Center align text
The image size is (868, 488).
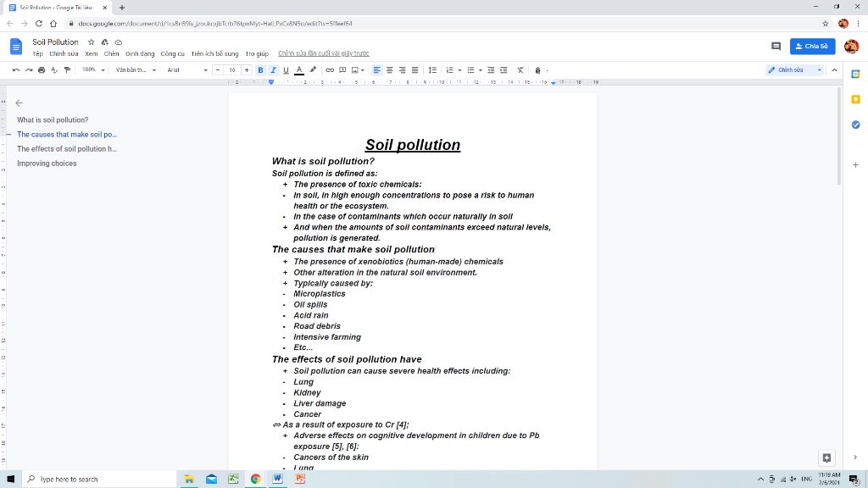390,70
